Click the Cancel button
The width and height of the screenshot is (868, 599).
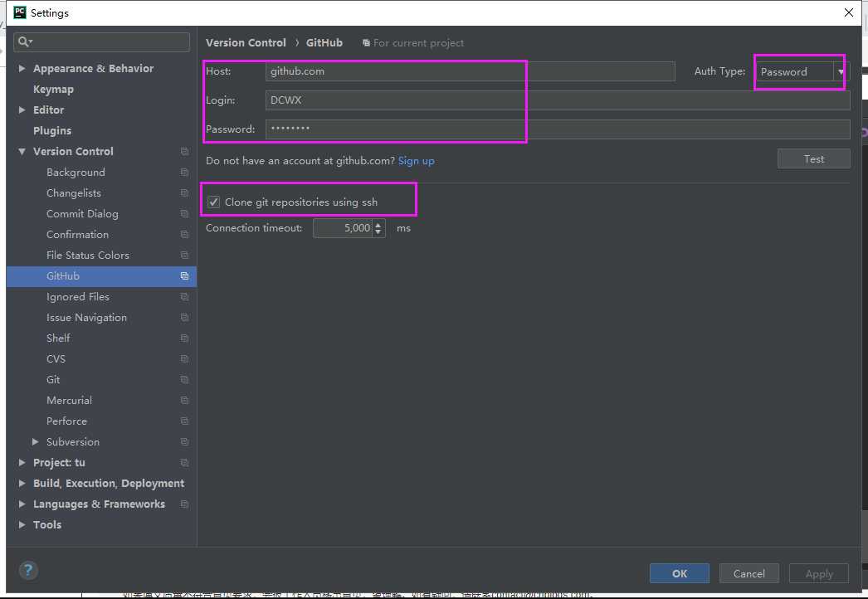point(749,573)
